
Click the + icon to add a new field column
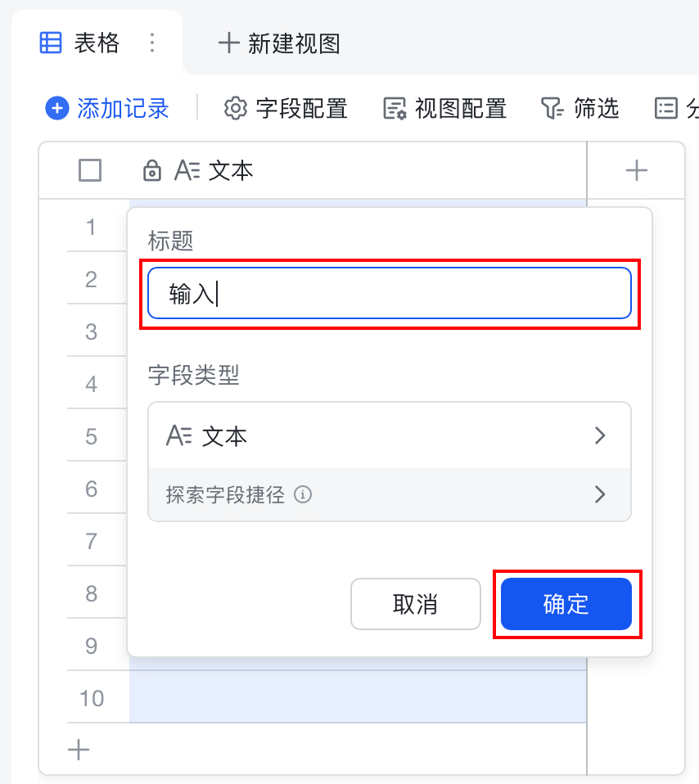[637, 170]
